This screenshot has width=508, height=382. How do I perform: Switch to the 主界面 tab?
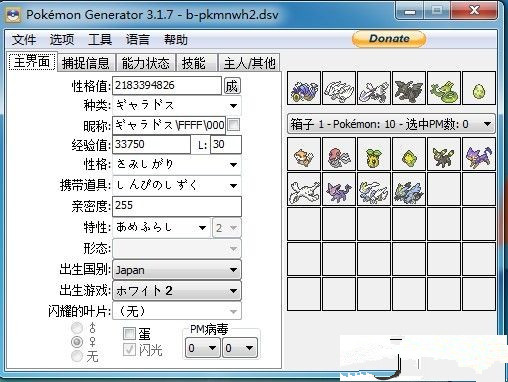[x=32, y=62]
